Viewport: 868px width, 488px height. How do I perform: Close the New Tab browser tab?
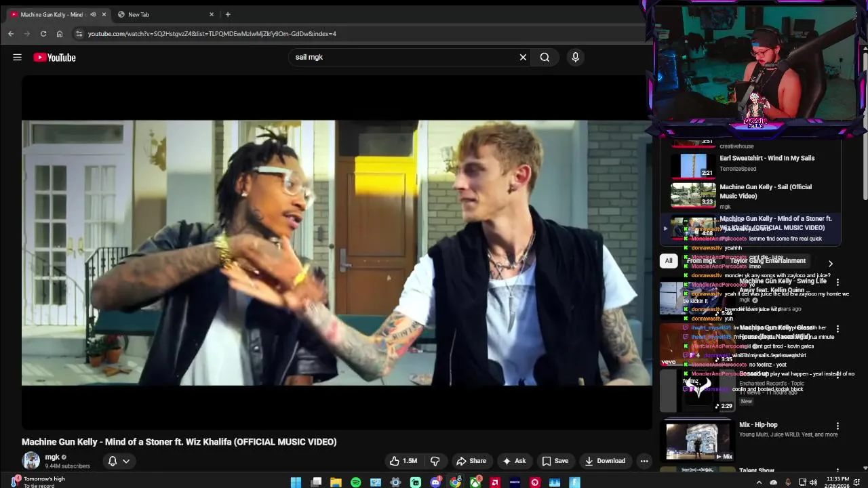(212, 14)
